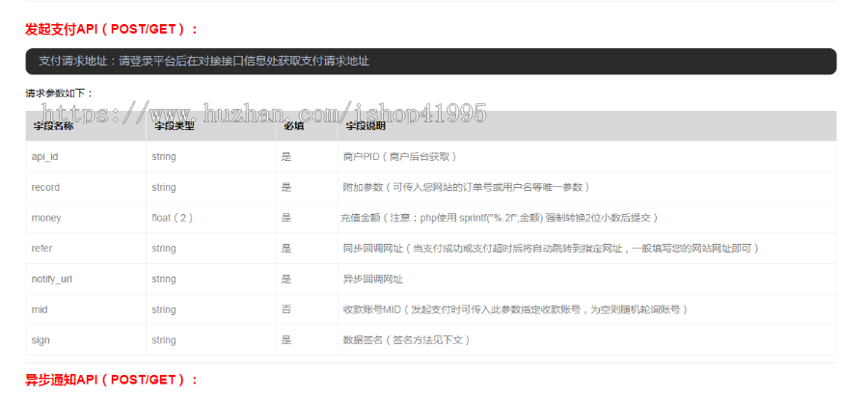Click the 是 required value in record row
The image size is (868, 399).
click(286, 188)
